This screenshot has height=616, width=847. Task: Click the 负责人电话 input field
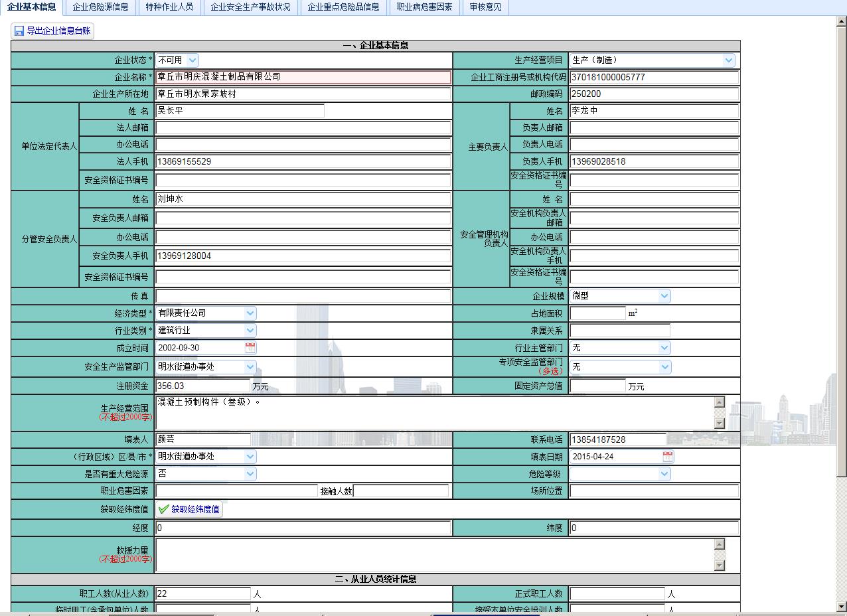pos(654,144)
